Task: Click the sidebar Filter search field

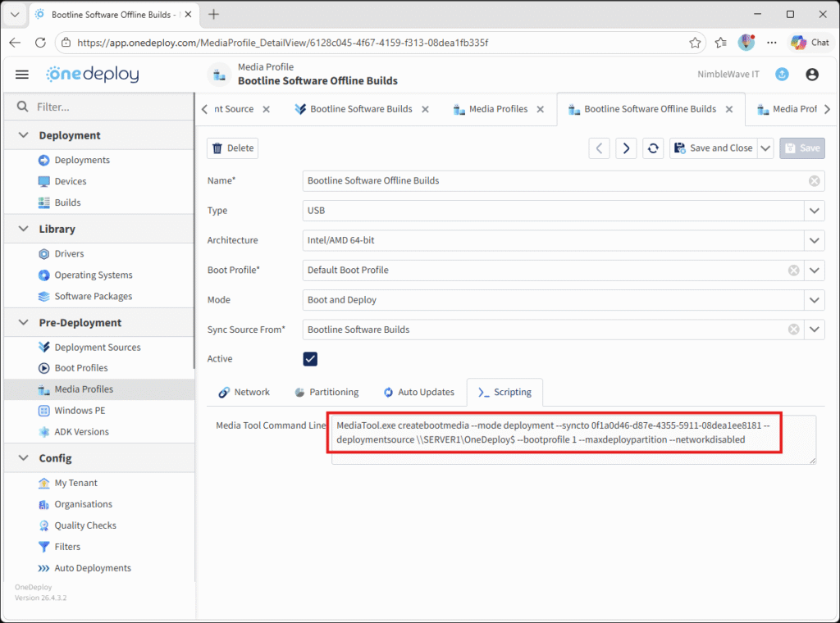Action: pyautogui.click(x=99, y=107)
